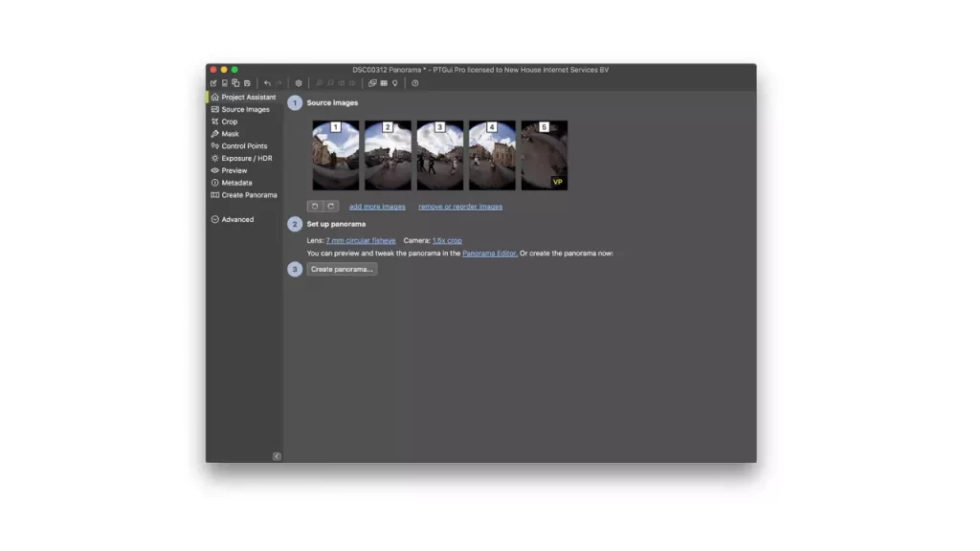Undo the last action with arrow icon
This screenshot has height=551, width=980.
[x=267, y=83]
